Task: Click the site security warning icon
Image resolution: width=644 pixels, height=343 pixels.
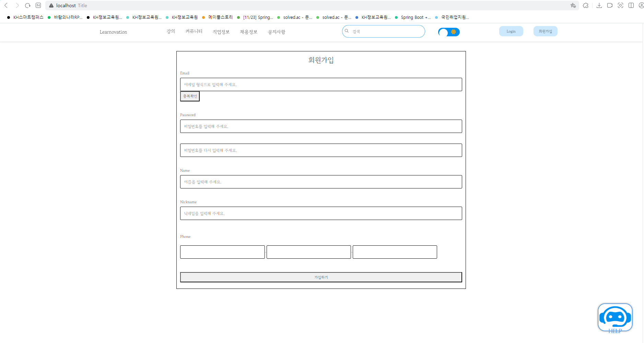Action: pos(51,5)
